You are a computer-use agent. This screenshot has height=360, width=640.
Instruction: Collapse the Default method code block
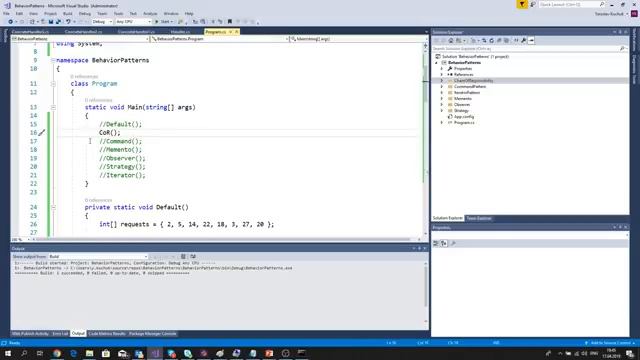tap(53, 207)
